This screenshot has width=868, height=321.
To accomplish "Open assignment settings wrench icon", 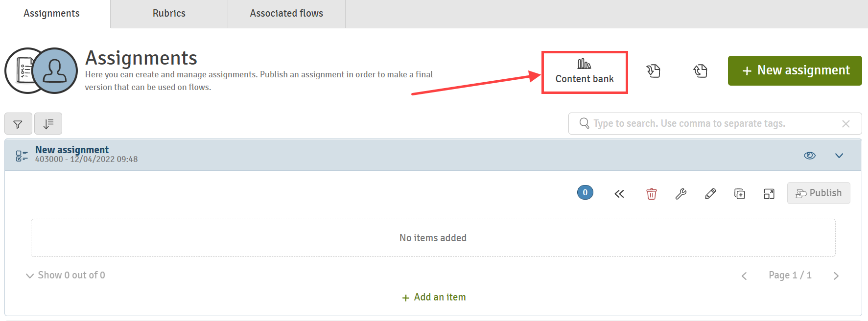I will [x=681, y=194].
